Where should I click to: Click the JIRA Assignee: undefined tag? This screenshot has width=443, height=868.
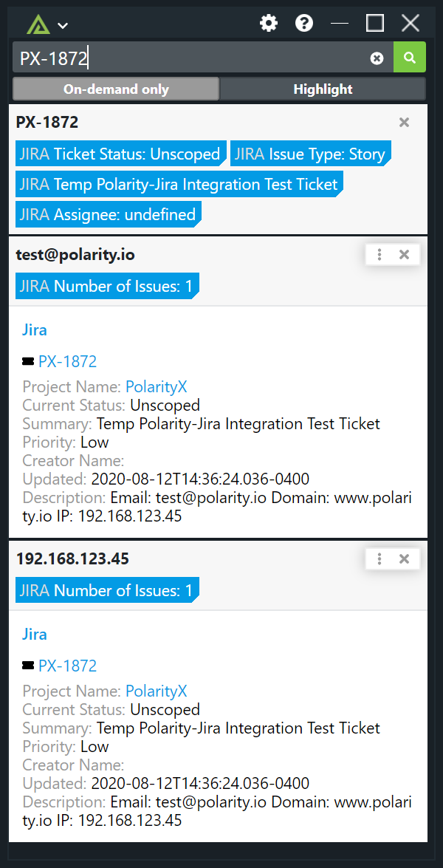[x=109, y=214]
